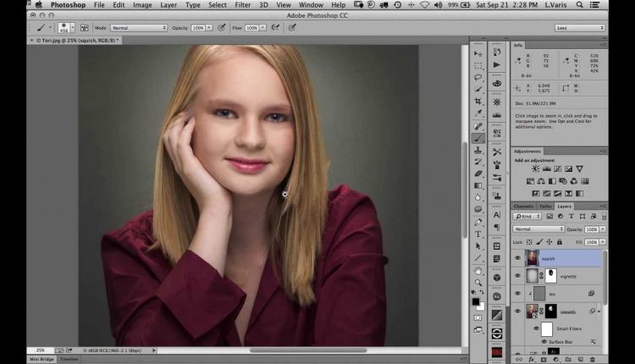Select the Crop tool
635x364 pixels.
pos(478,102)
